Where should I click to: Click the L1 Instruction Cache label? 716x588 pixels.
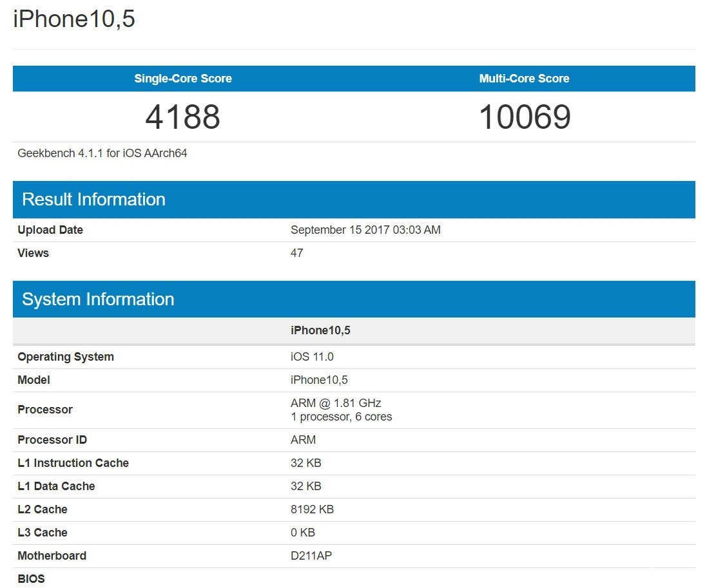tap(73, 463)
